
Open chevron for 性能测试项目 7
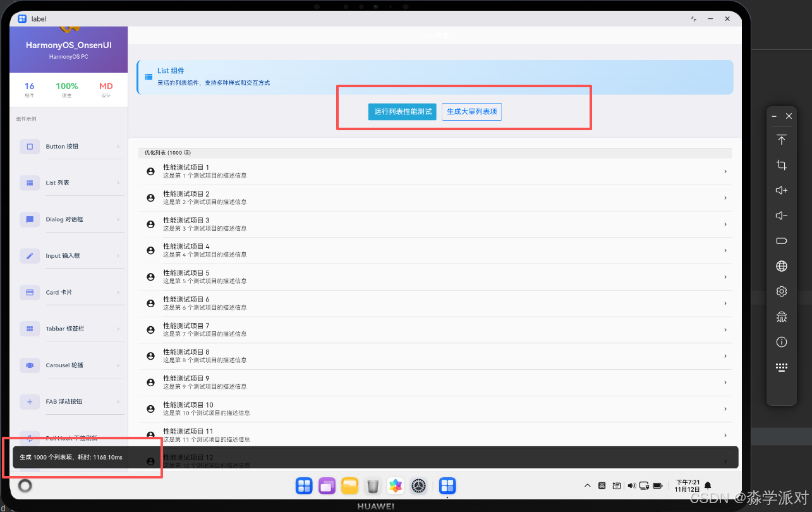pos(725,329)
